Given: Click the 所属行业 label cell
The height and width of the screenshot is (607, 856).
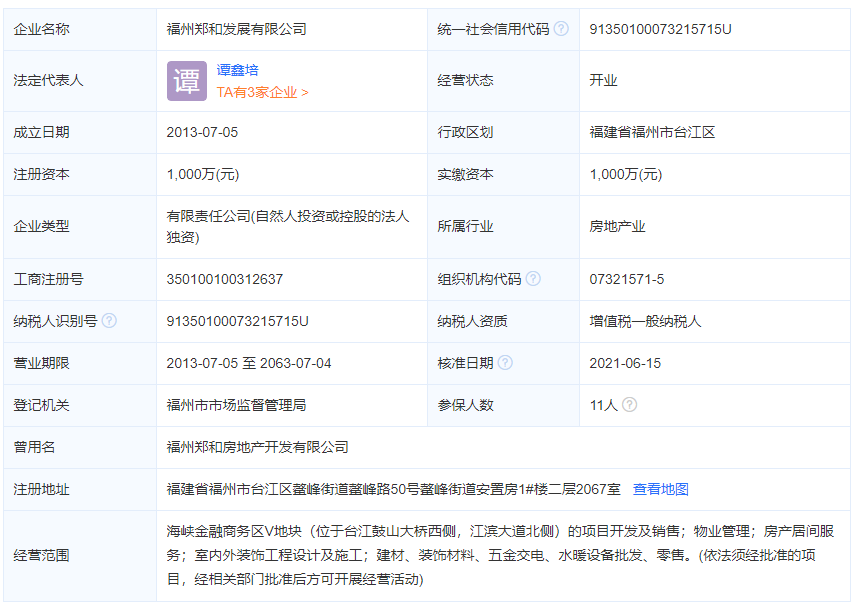Looking at the screenshot, I should (x=503, y=227).
